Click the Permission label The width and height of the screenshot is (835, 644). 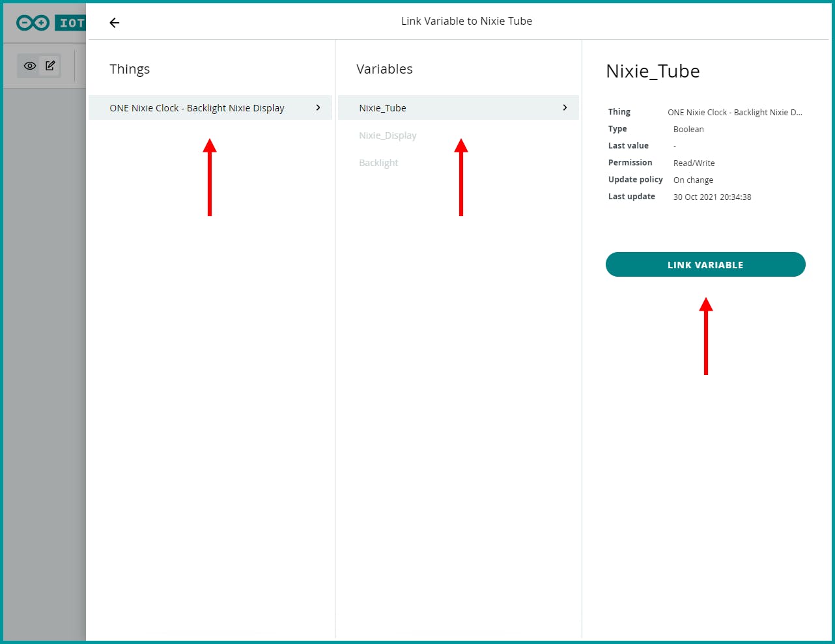[x=630, y=163]
